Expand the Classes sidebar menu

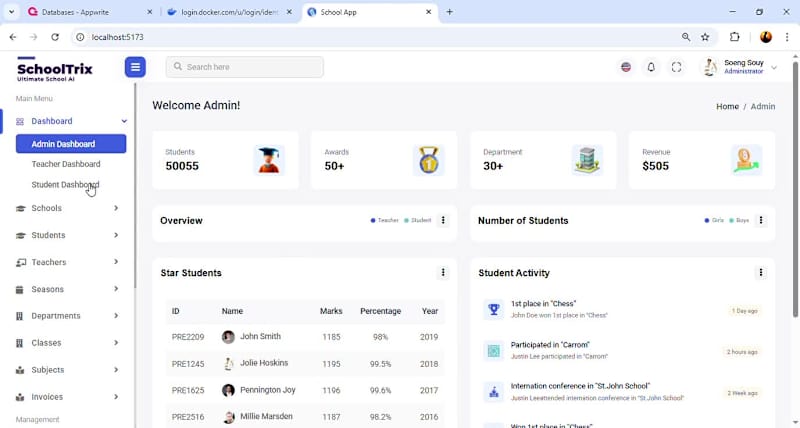pyautogui.click(x=116, y=343)
